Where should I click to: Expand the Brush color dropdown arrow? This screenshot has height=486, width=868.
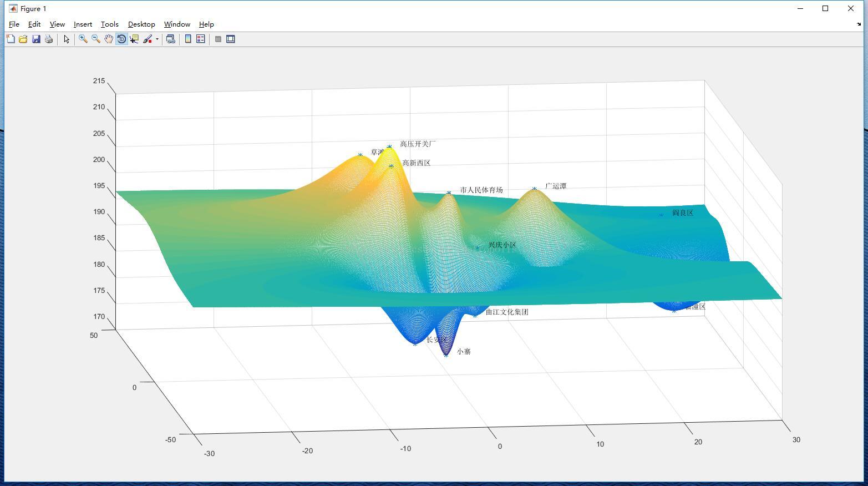157,39
